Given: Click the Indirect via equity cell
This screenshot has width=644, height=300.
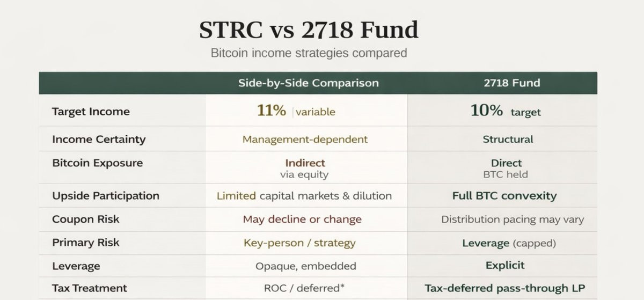Looking at the screenshot, I should pyautogui.click(x=305, y=169).
